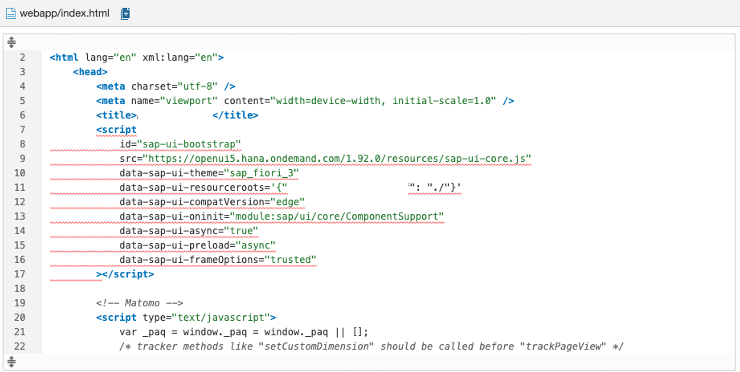Click the meta name="viewport" line
740x372 pixels.
tap(305, 101)
